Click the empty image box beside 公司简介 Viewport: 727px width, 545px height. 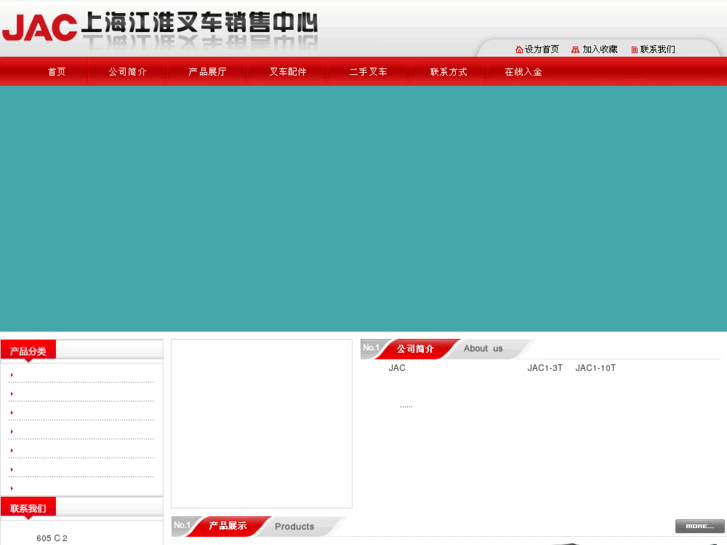coord(261,423)
